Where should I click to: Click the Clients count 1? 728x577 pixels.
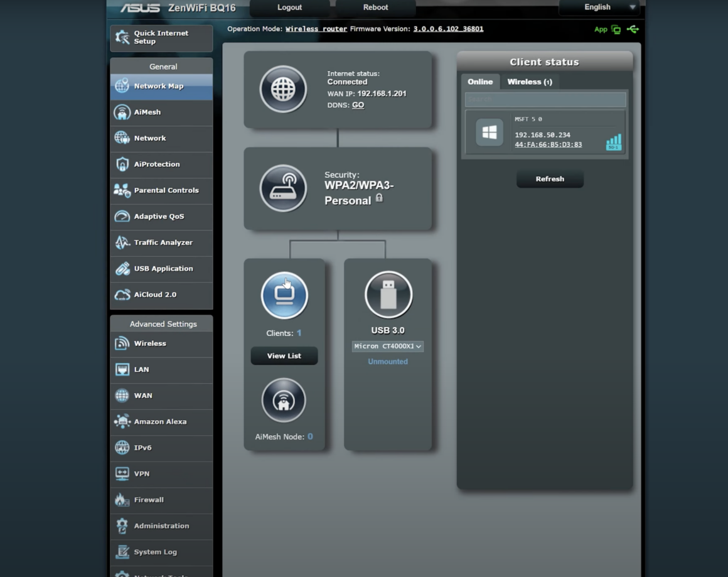click(x=299, y=333)
